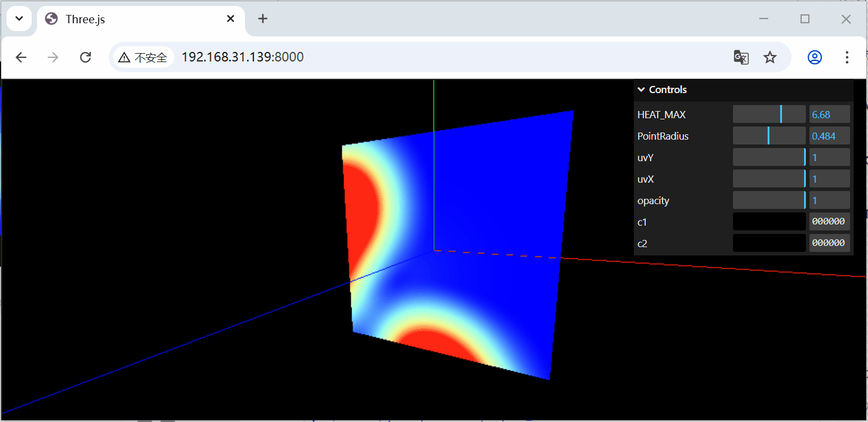Adjust the opacity slider
Screen dimensions: 868x422
[x=769, y=201]
